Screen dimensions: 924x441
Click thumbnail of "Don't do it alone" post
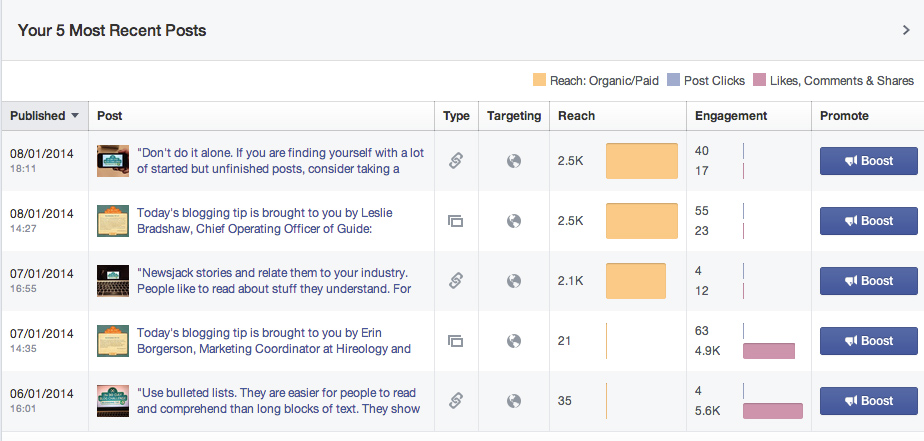(x=113, y=161)
